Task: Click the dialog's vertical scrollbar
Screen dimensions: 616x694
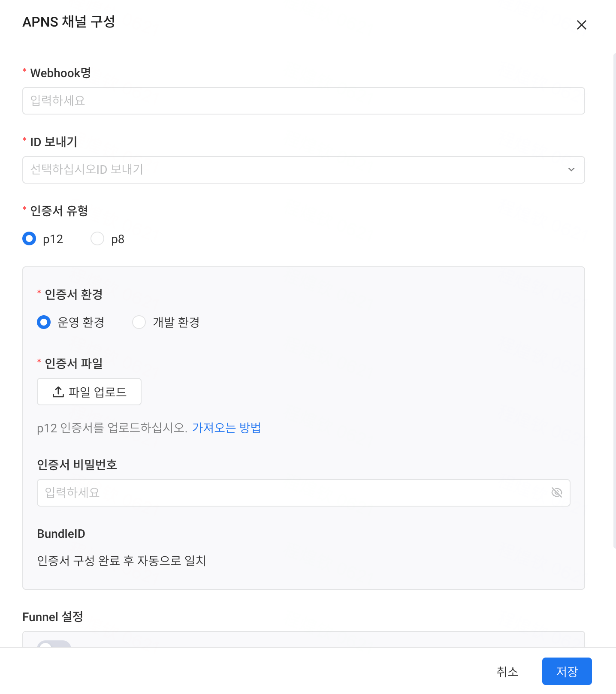Action: pos(614,300)
